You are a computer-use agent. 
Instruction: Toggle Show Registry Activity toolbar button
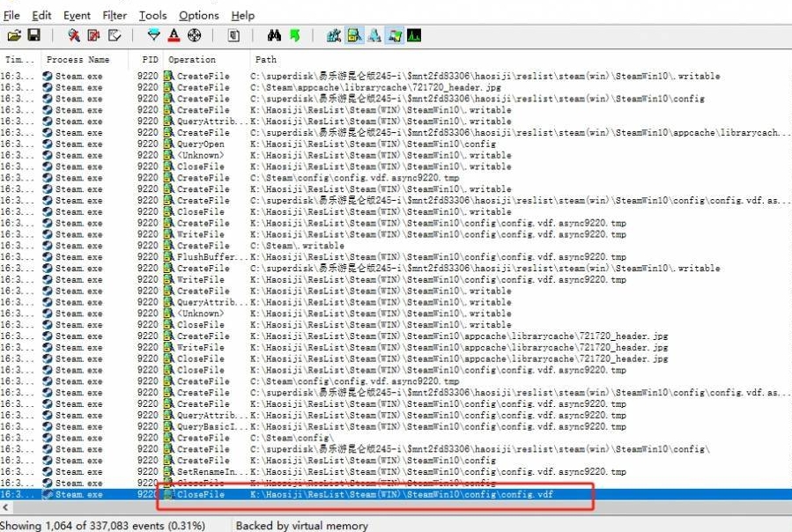[x=333, y=35]
